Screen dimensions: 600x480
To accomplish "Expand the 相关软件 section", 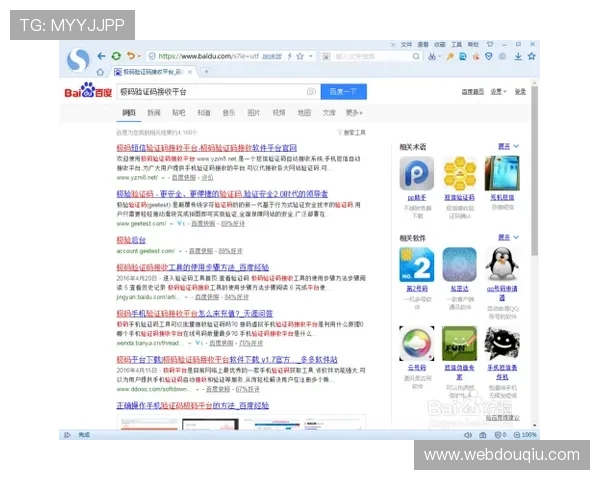I will pos(509,237).
